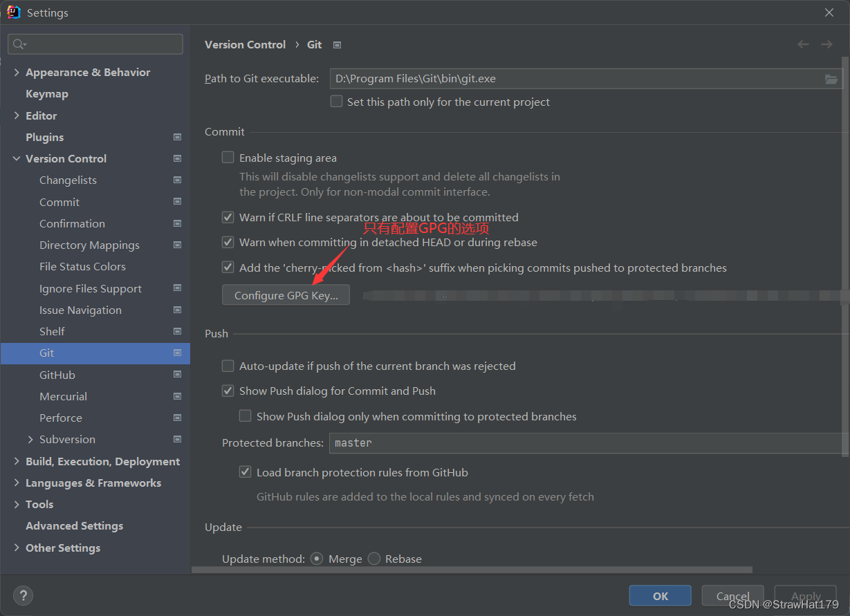The image size is (850, 616).
Task: Toggle the cherry-picked suffix checkbox
Action: [x=228, y=267]
